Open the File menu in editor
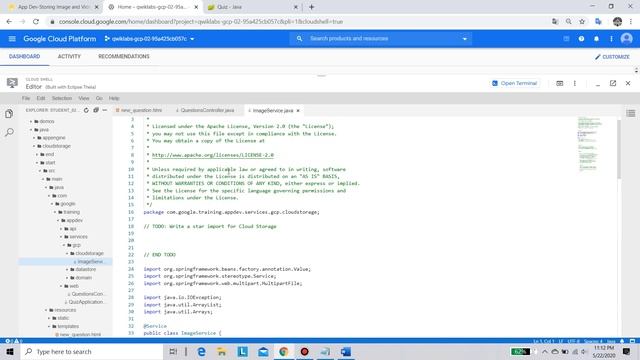640x360 pixels. tap(26, 98)
